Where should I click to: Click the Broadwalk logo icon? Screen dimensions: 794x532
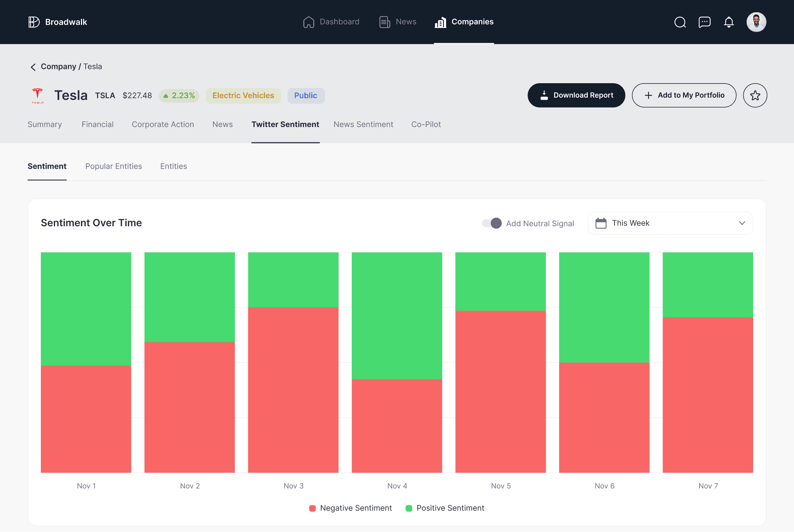pos(34,22)
